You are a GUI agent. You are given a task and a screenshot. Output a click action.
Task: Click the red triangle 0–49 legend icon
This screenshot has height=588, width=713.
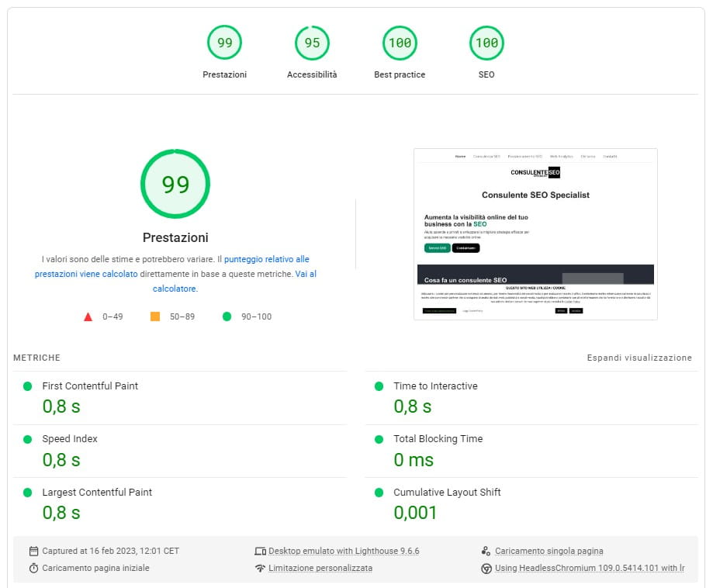[x=88, y=316]
